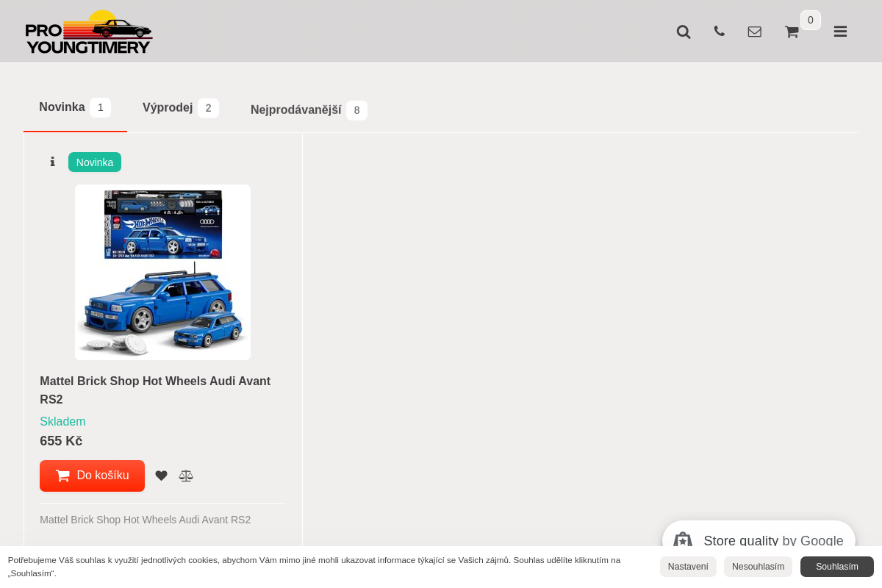
Task: Open the shopping cart icon
Action: click(792, 32)
